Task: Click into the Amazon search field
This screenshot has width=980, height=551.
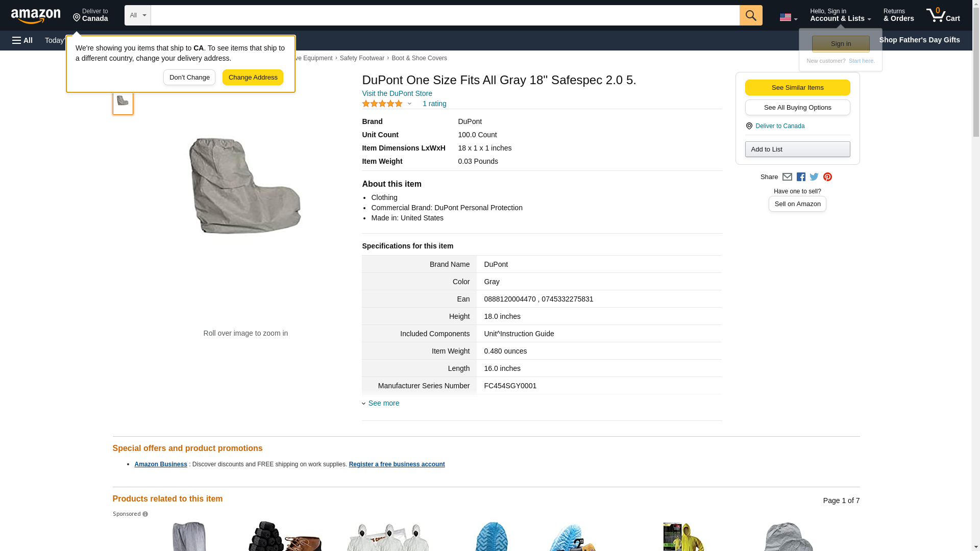Action: point(444,15)
